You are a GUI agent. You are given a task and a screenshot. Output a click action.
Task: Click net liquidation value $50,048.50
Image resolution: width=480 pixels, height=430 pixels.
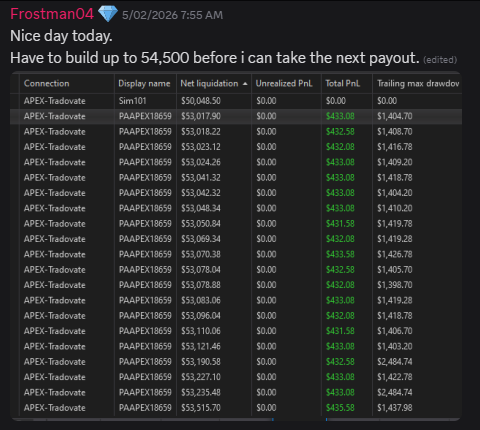[201, 101]
